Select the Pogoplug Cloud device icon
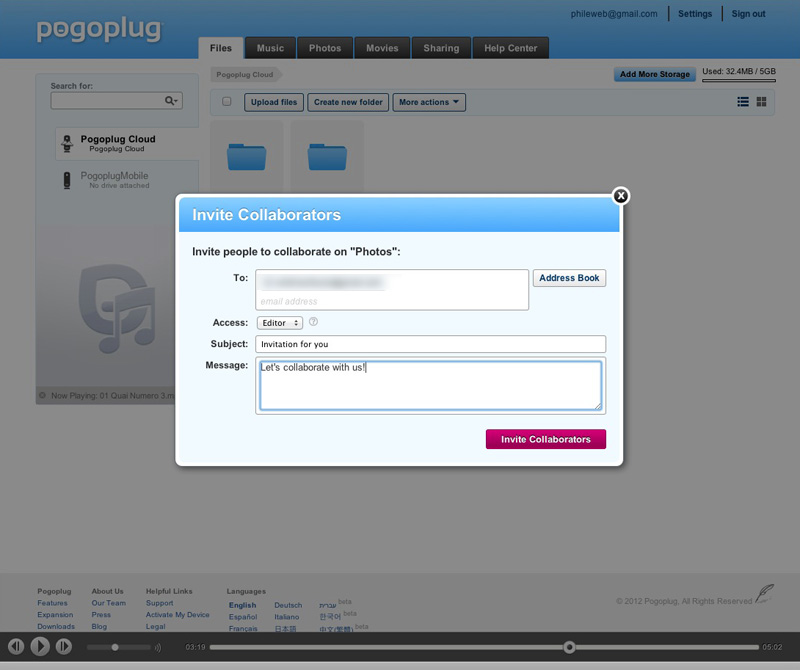Screen dimensions: 800x670 point(67,143)
